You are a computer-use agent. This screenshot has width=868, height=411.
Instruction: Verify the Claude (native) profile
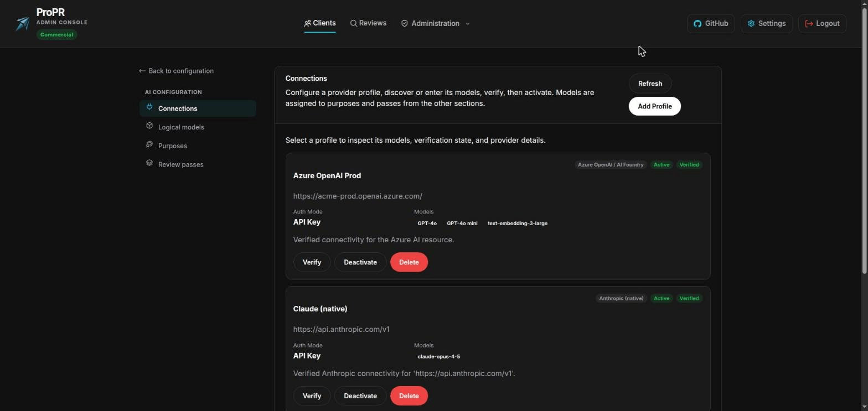(x=312, y=396)
